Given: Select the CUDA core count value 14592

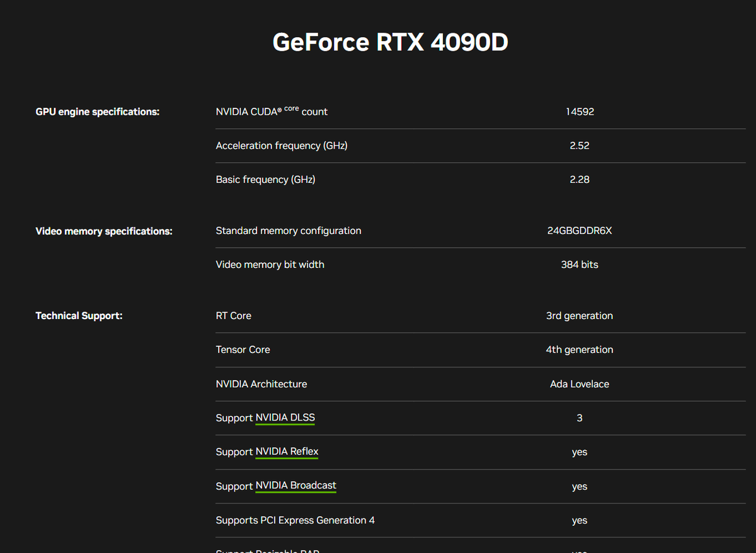Looking at the screenshot, I should [580, 111].
